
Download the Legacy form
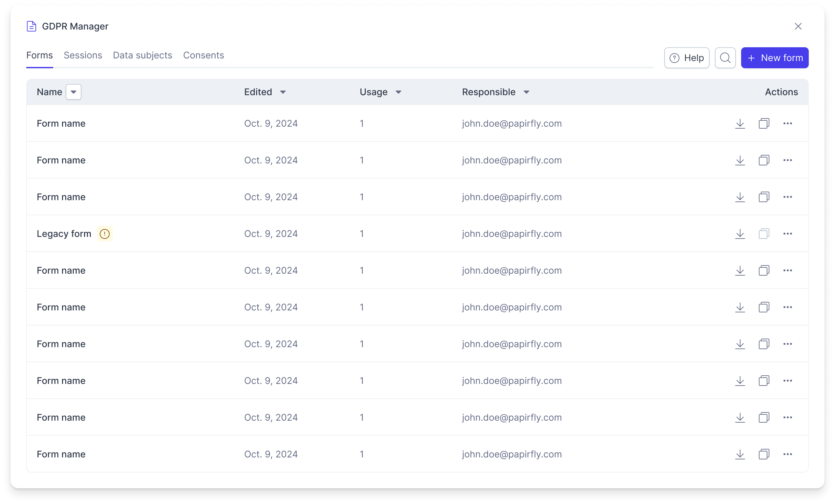(740, 234)
